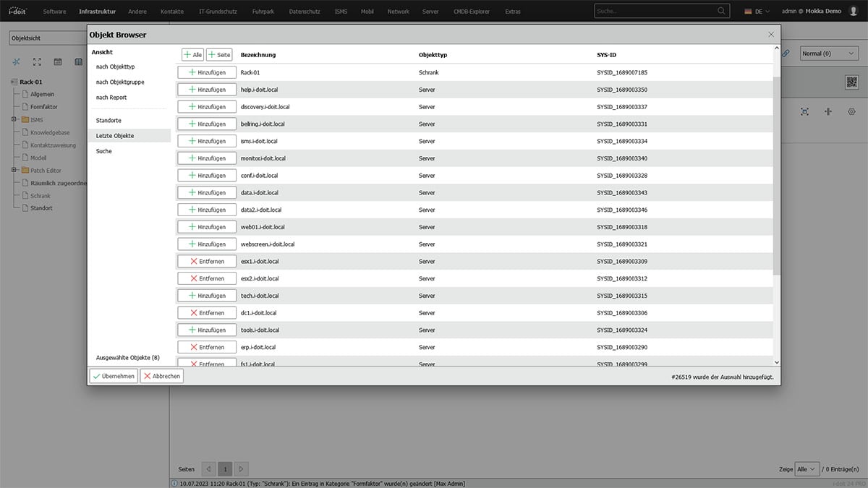
Task: Open the hexagon settings gear icon
Action: [x=851, y=111]
